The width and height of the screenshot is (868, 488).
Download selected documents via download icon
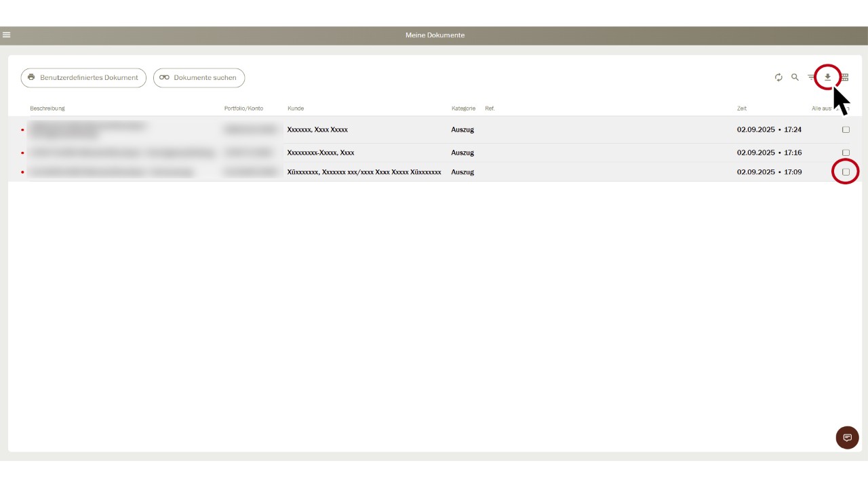(x=827, y=77)
